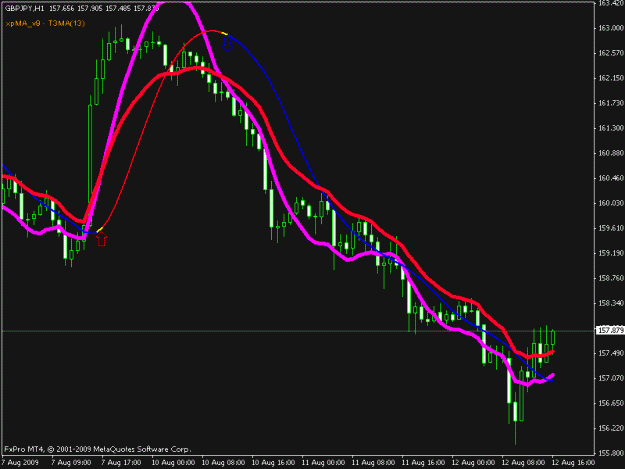Click the xpMA_v8 T3MA(13) indicator label
This screenshot has height=469, width=625.
45,23
